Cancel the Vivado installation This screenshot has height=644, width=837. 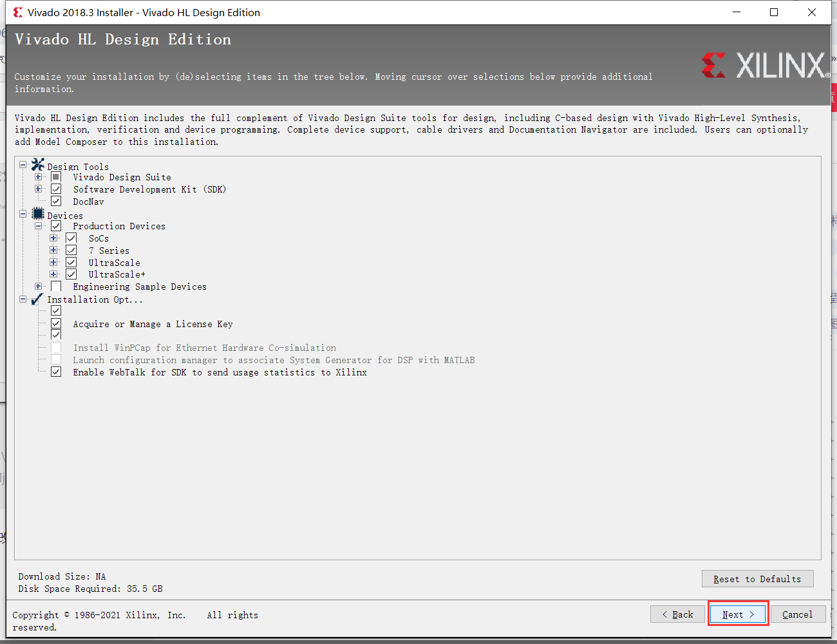point(797,614)
